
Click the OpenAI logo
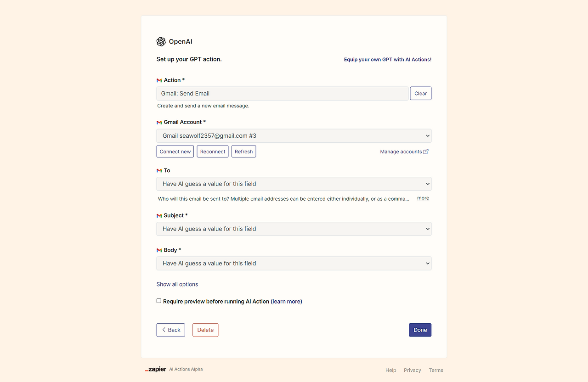[x=161, y=41]
